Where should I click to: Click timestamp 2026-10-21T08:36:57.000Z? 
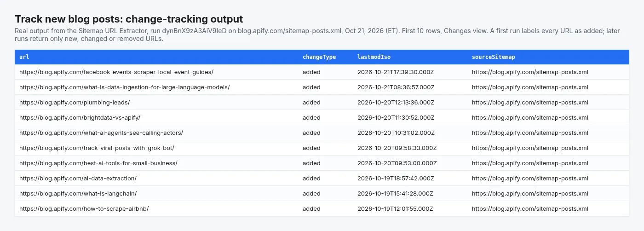pyautogui.click(x=396, y=87)
